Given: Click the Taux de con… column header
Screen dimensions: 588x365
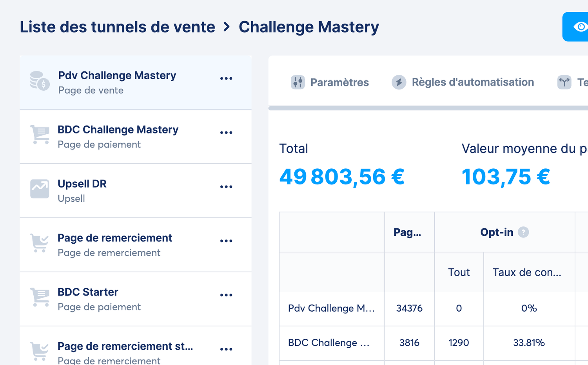Looking at the screenshot, I should tap(527, 272).
